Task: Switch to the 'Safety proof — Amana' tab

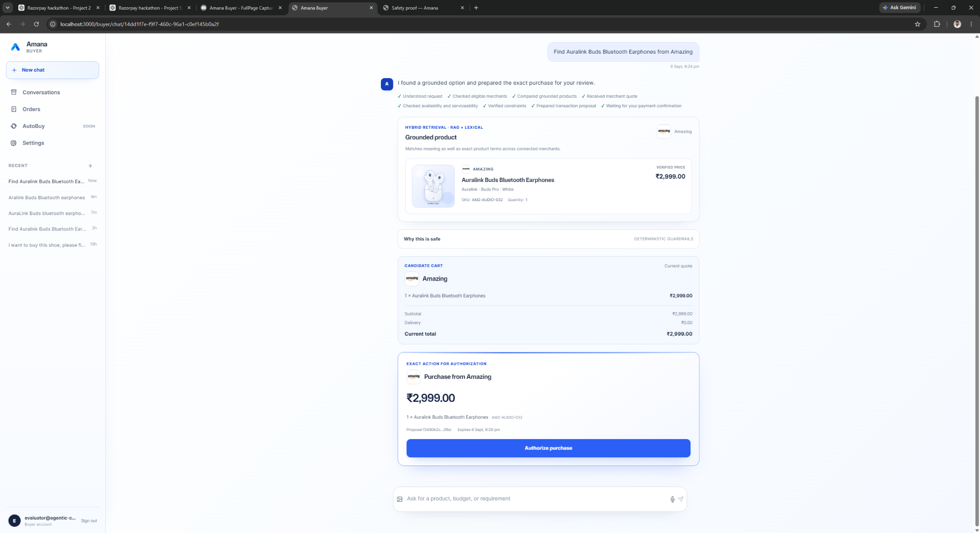Action: (423, 8)
